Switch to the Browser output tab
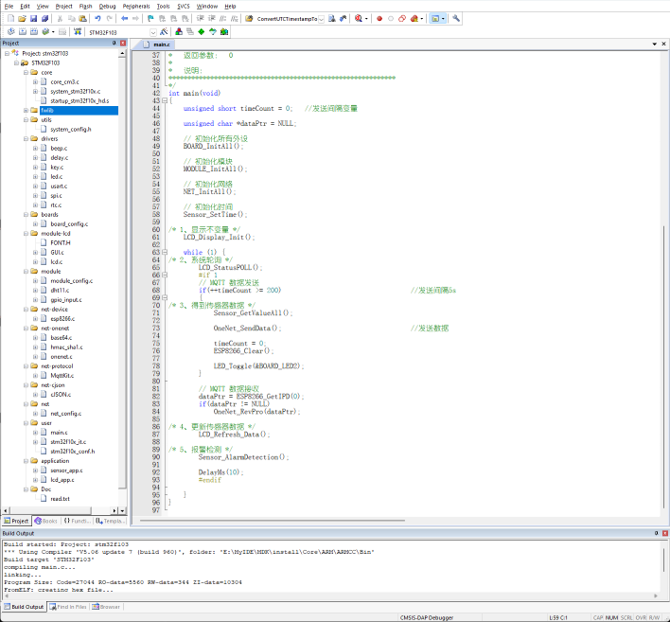This screenshot has width=670, height=622. coord(106,607)
